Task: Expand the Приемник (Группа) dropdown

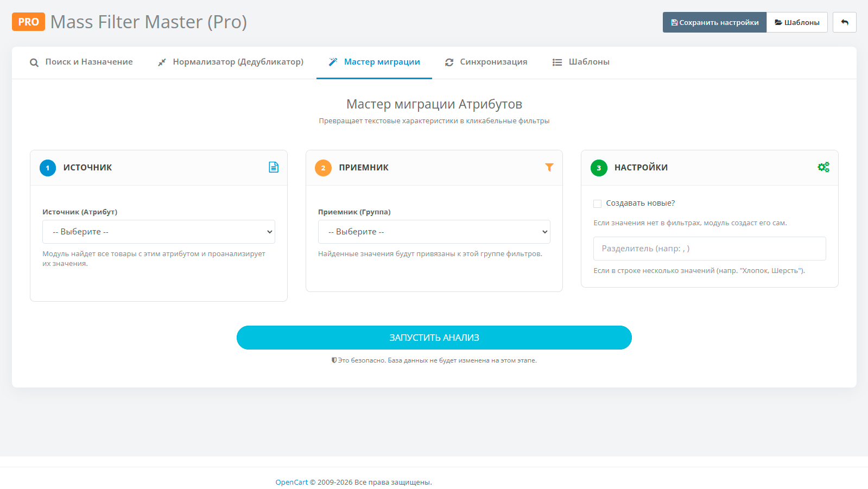Action: tap(434, 232)
